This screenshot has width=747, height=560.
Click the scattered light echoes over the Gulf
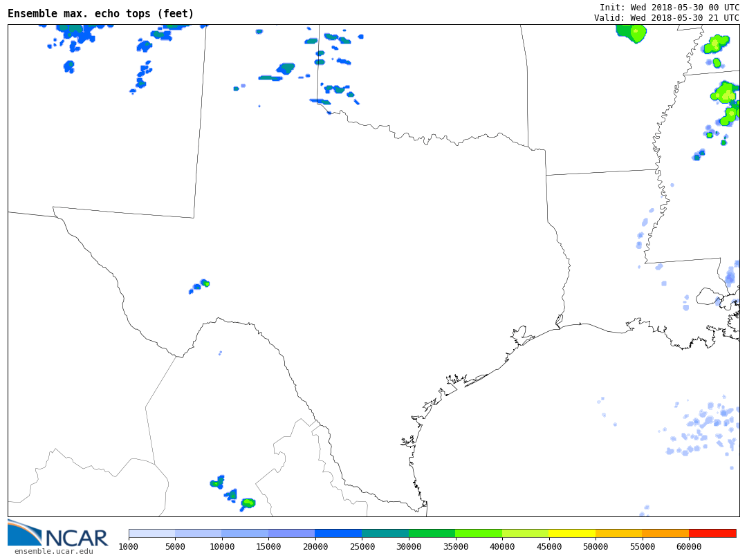pyautogui.click(x=702, y=430)
